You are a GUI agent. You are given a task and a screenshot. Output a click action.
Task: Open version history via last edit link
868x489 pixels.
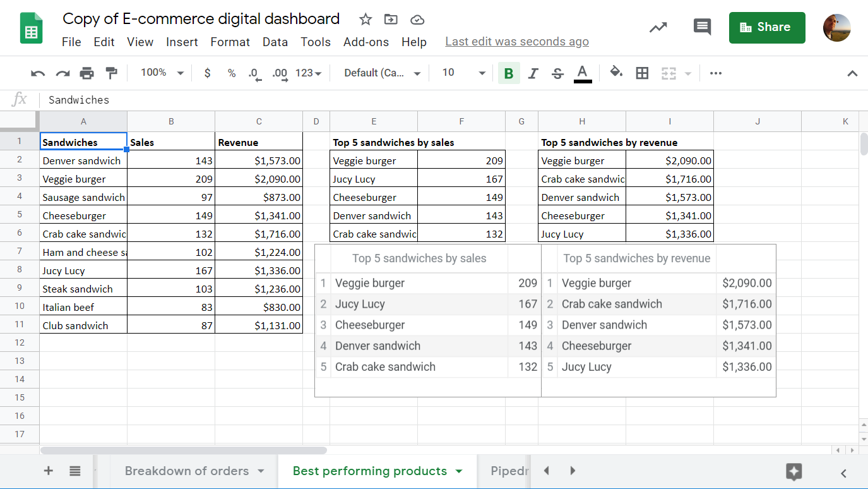pos(517,42)
